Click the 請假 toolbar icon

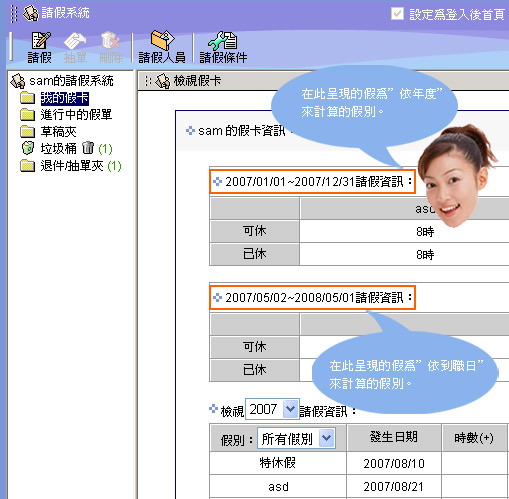tap(40, 41)
